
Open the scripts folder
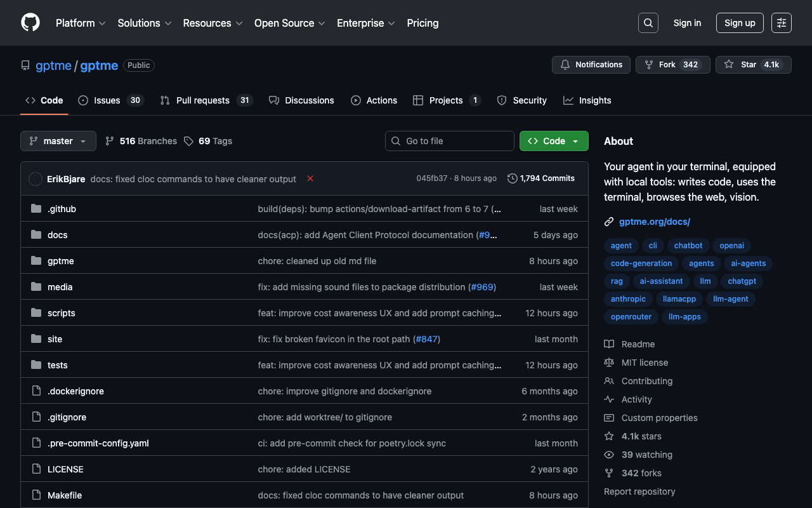coord(62,313)
